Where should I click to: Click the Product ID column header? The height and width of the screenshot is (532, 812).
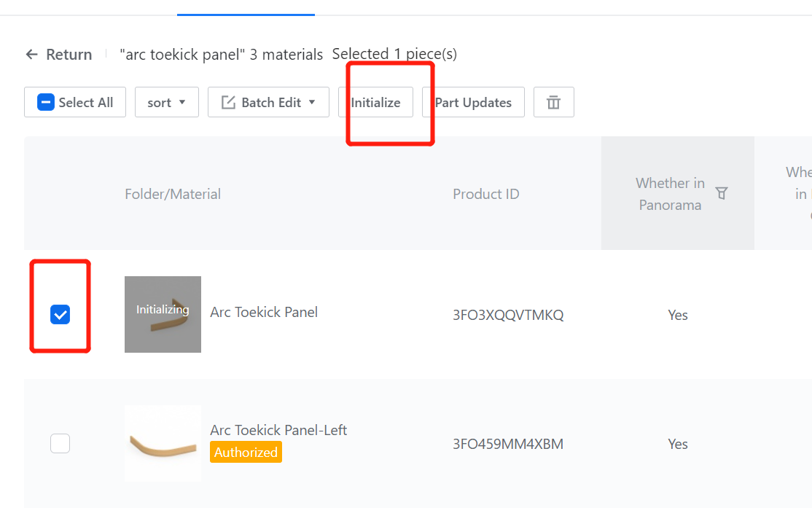point(485,194)
